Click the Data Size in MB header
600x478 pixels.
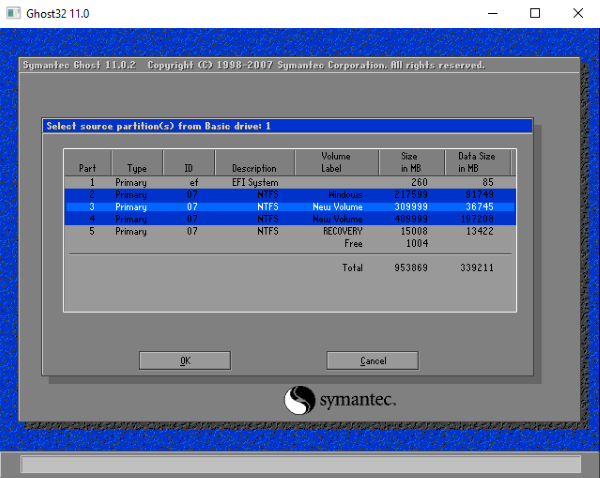pyautogui.click(x=477, y=163)
